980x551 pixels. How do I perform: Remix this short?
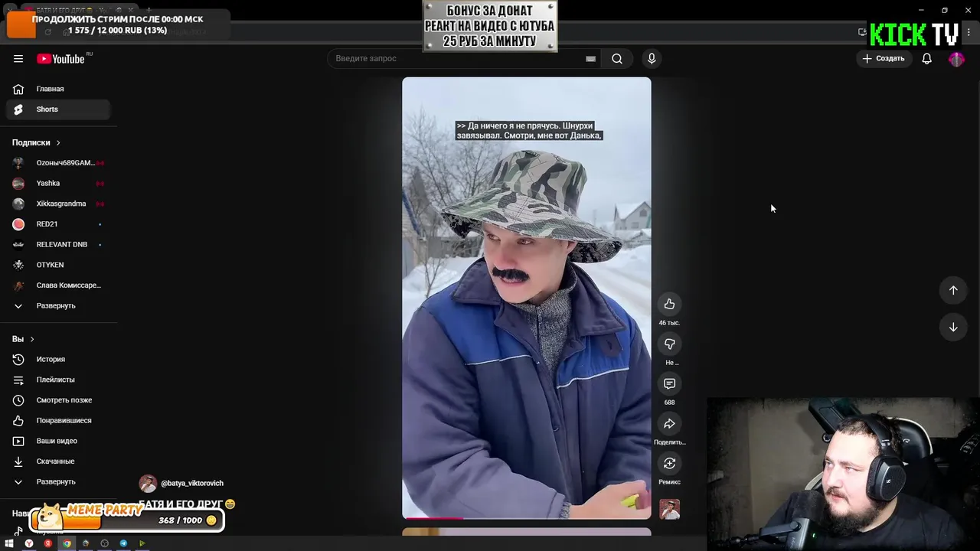click(669, 464)
